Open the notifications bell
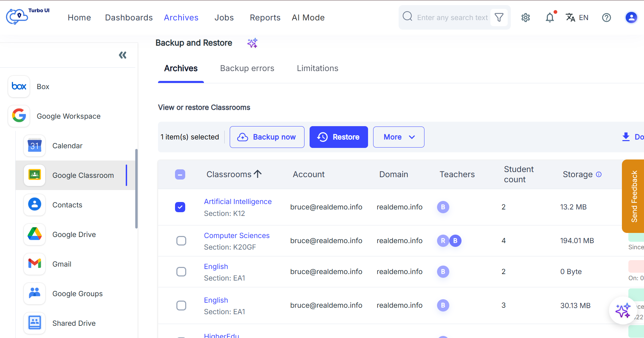644x338 pixels. [550, 18]
